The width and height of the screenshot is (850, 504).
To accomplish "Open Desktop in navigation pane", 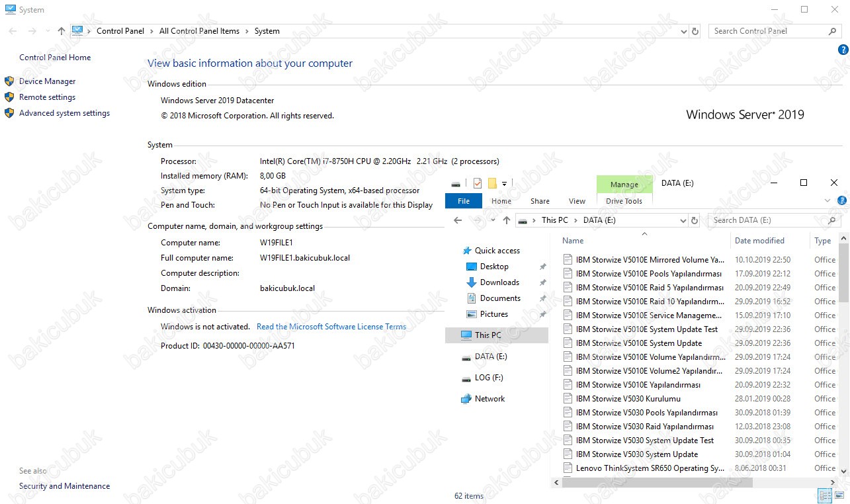I will [494, 267].
